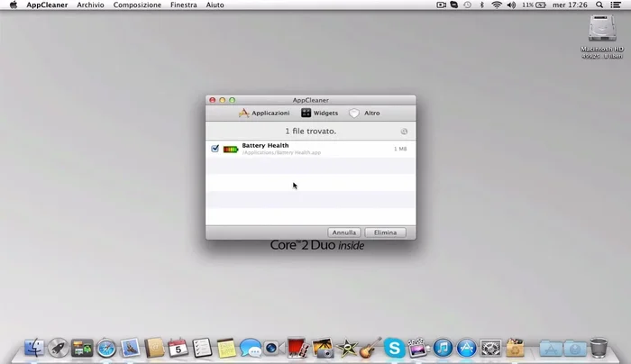Open iTunes music note icon in Dock
This screenshot has width=631, height=364.
(443, 348)
